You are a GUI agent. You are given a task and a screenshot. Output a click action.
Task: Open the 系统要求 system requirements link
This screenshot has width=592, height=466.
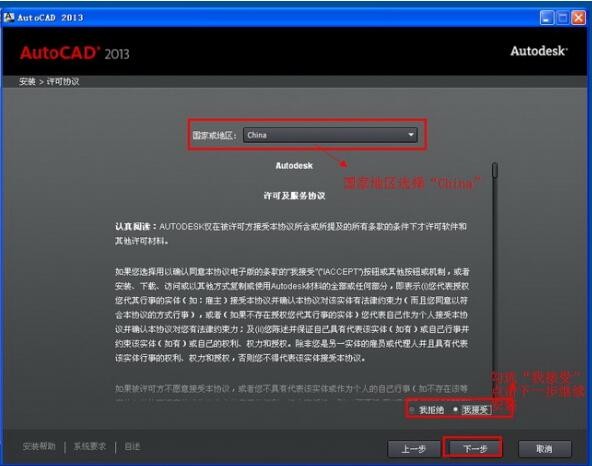click(89, 446)
